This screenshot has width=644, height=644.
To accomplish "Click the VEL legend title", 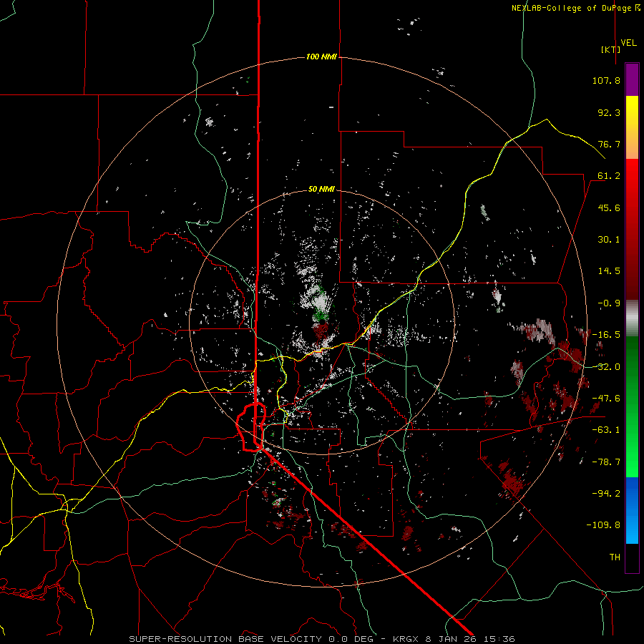I will [x=628, y=43].
